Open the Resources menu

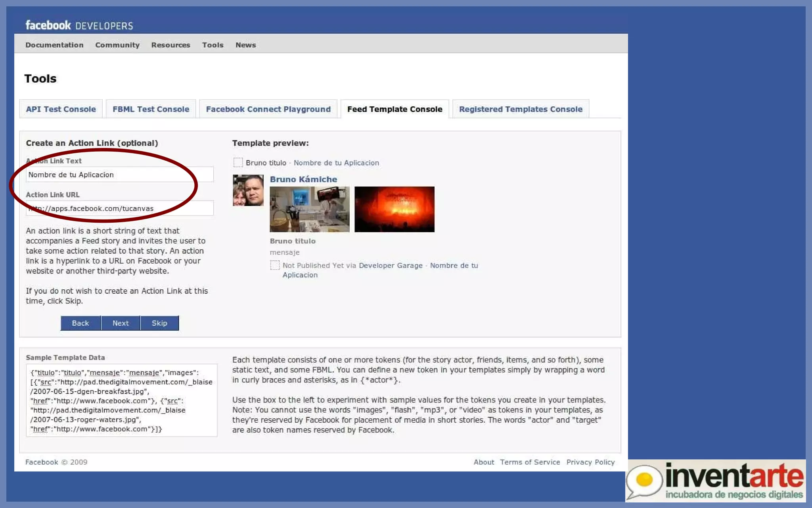tap(170, 45)
